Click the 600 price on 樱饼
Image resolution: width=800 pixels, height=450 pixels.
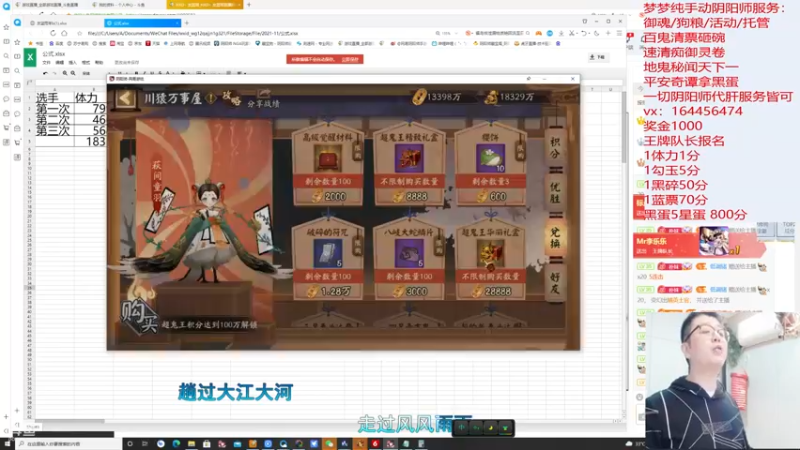[490, 196]
